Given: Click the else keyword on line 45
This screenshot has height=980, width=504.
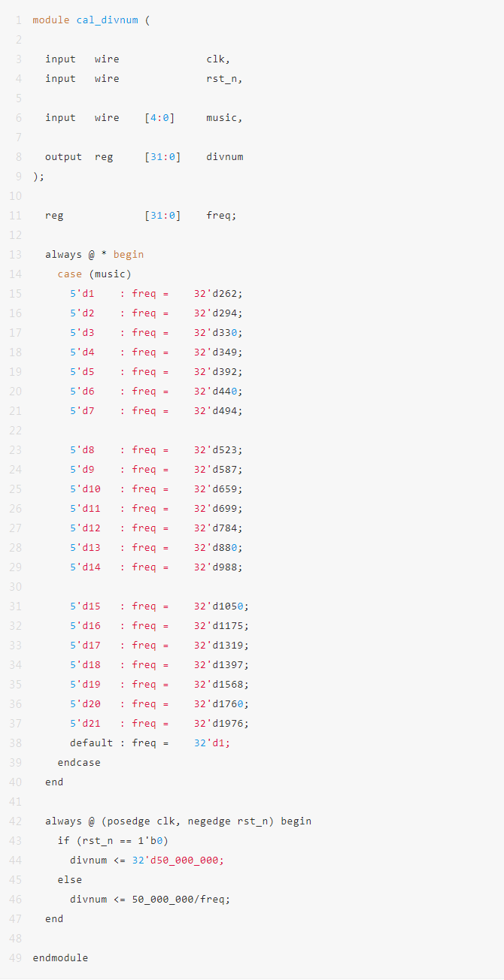Looking at the screenshot, I should (x=69, y=880).
